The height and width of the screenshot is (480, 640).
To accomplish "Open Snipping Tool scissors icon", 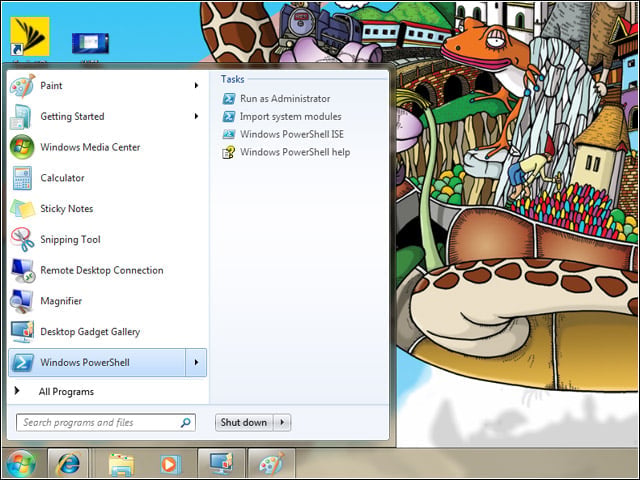I will pos(22,240).
